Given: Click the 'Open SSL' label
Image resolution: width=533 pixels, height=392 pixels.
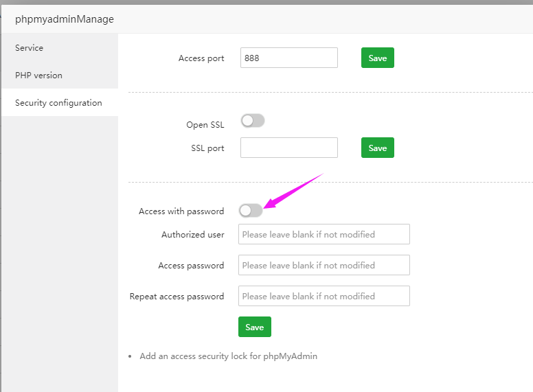Looking at the screenshot, I should pyautogui.click(x=205, y=125).
